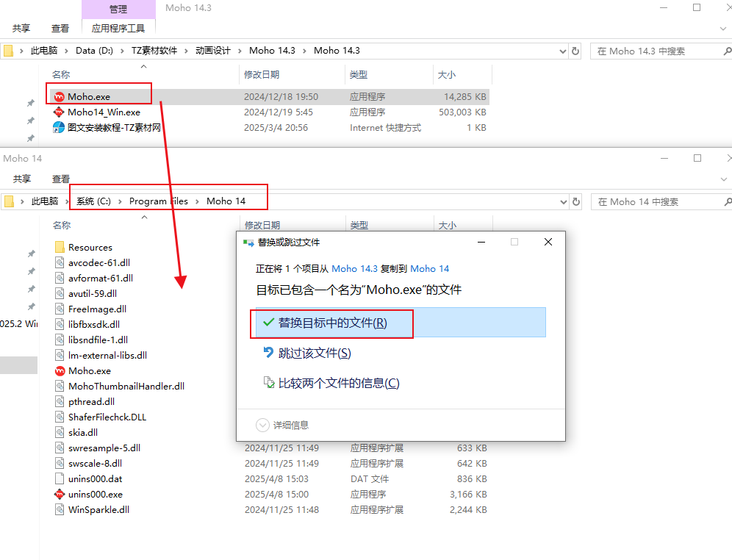Screen dimensions: 732x560
Task: Click search magnifier in Moho 14.3 window
Action: pyautogui.click(x=727, y=51)
